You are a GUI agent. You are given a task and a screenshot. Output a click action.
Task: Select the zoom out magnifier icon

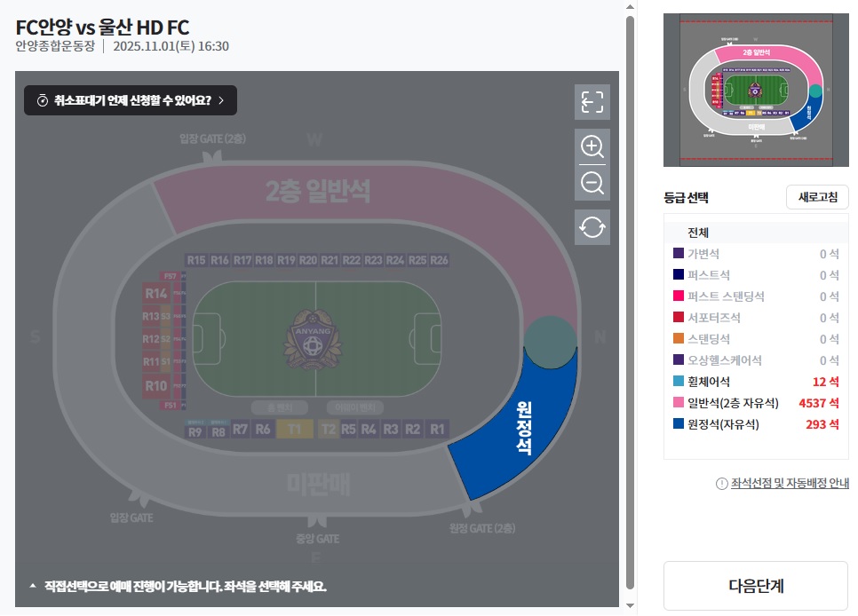coord(592,183)
